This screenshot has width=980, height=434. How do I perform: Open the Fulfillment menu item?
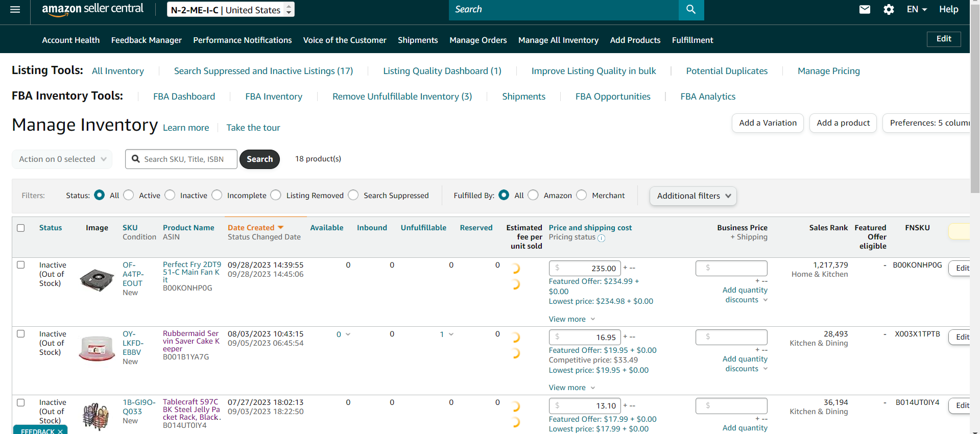(692, 40)
